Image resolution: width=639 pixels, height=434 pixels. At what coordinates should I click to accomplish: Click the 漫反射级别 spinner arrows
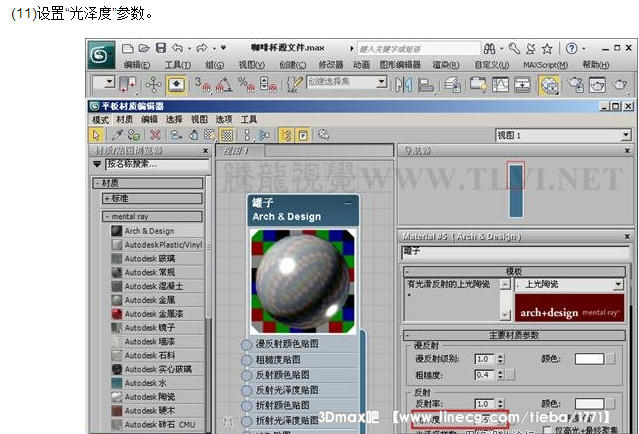[x=500, y=359]
